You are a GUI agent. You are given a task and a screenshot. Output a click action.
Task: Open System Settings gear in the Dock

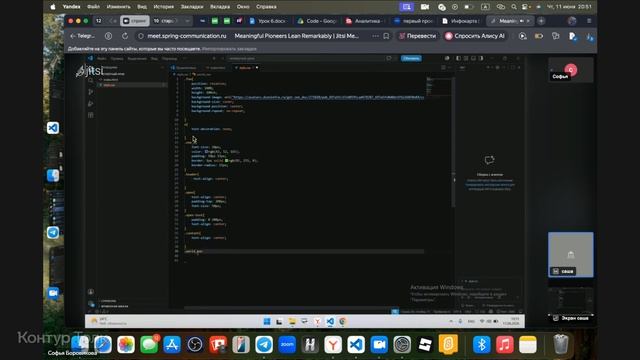click(402, 345)
